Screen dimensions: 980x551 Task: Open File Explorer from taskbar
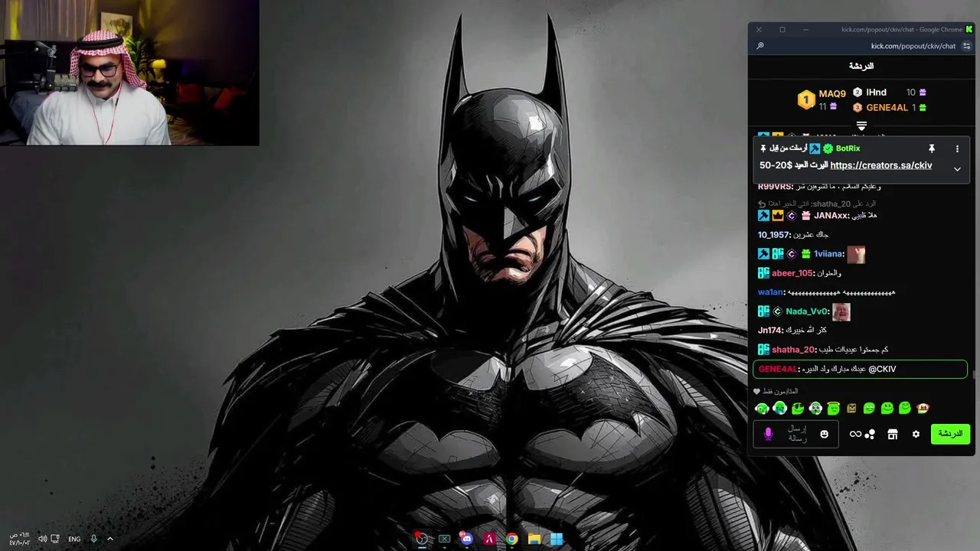click(534, 539)
